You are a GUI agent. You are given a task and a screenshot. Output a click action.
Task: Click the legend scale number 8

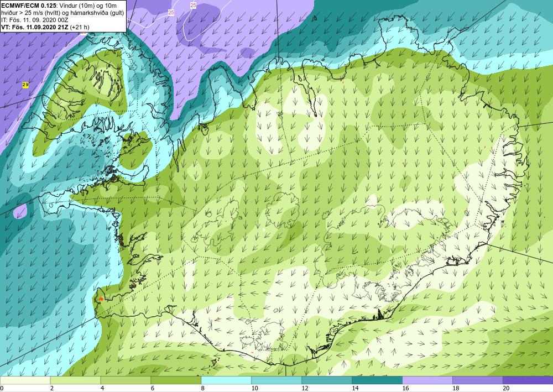click(203, 388)
